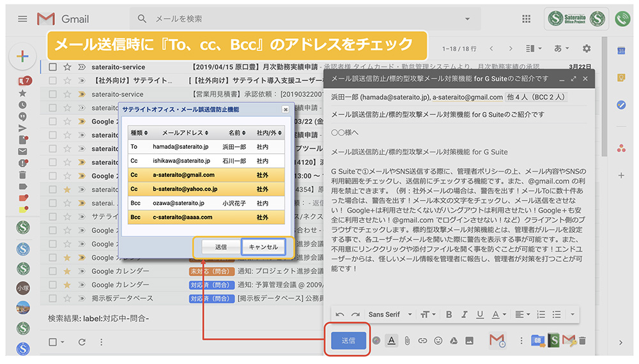
Task: Open the search options dropdown arrow
Action: (468, 19)
